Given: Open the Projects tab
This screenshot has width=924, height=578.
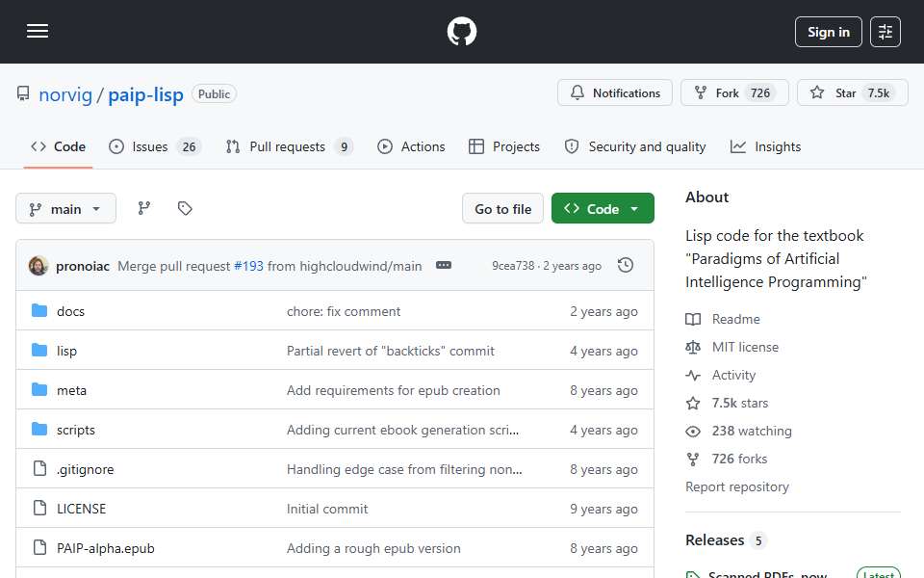Looking at the screenshot, I should (503, 146).
